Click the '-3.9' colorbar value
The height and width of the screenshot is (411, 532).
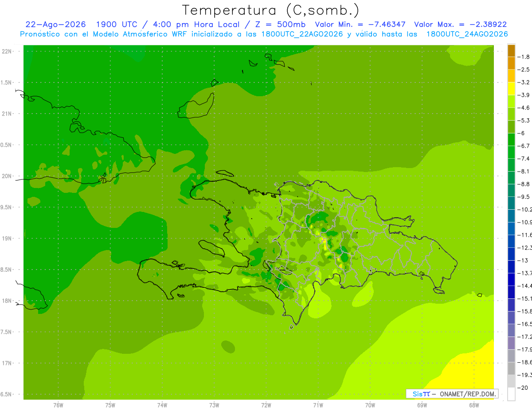(x=524, y=95)
